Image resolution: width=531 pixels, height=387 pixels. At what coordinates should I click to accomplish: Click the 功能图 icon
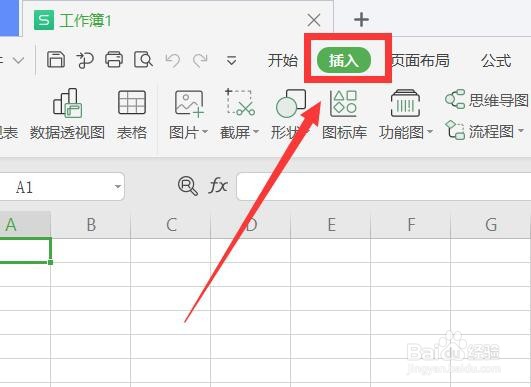point(405,103)
